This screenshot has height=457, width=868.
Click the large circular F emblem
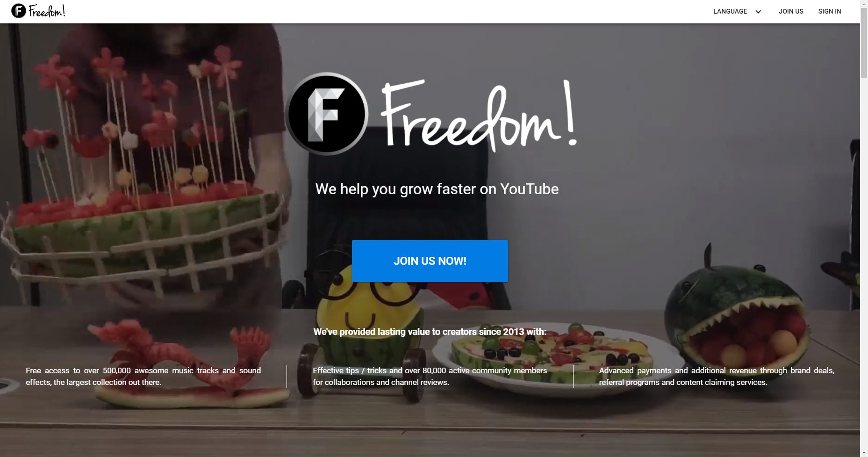327,114
